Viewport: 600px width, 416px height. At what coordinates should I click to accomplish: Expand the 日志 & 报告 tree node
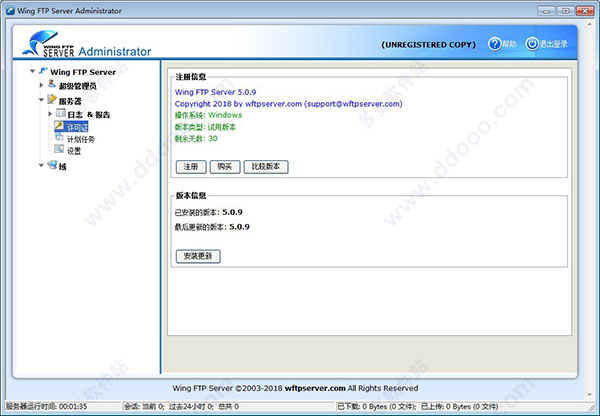pyautogui.click(x=50, y=114)
